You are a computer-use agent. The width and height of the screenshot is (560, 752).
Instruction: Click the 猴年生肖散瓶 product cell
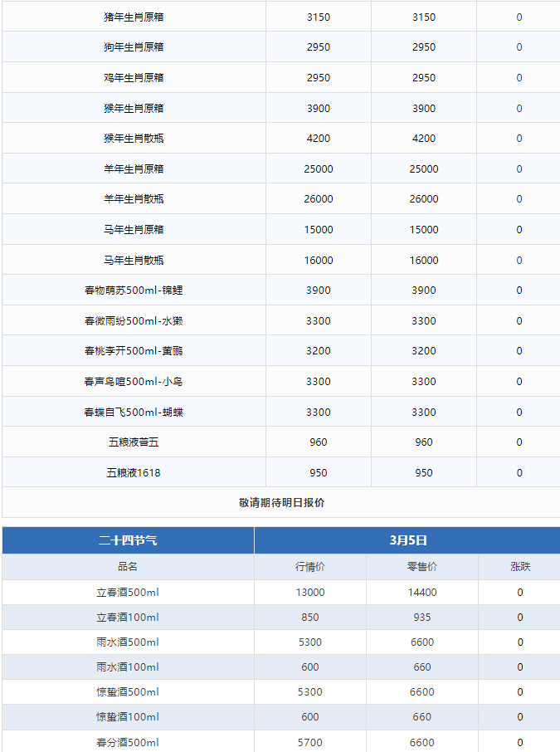pyautogui.click(x=134, y=139)
